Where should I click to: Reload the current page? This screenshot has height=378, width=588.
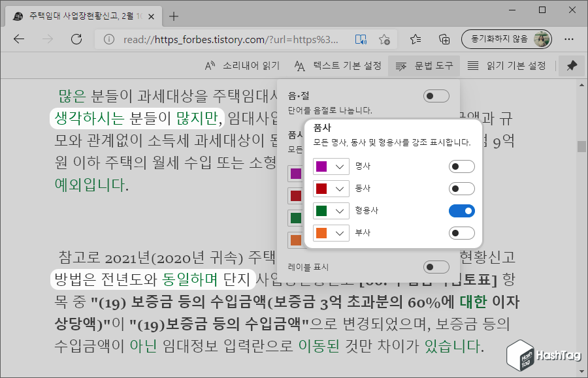76,39
